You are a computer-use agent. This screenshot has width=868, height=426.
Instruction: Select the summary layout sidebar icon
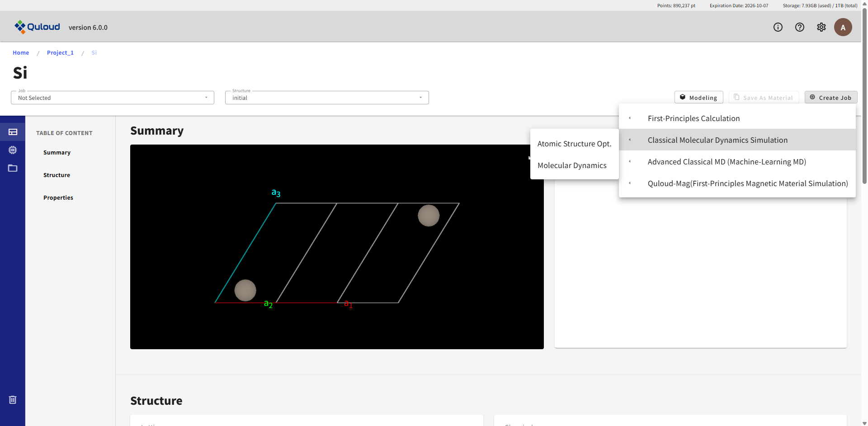click(13, 132)
